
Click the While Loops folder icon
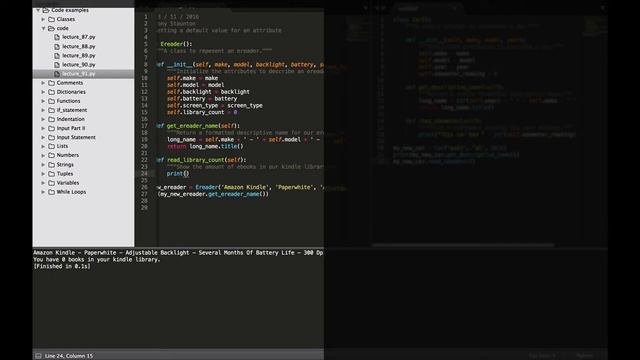pyautogui.click(x=51, y=192)
